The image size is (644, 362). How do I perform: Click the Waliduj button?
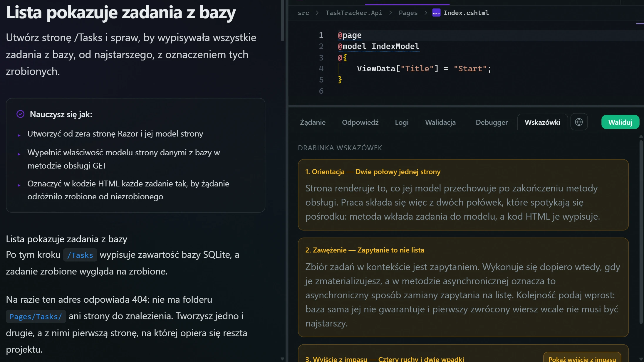click(620, 122)
